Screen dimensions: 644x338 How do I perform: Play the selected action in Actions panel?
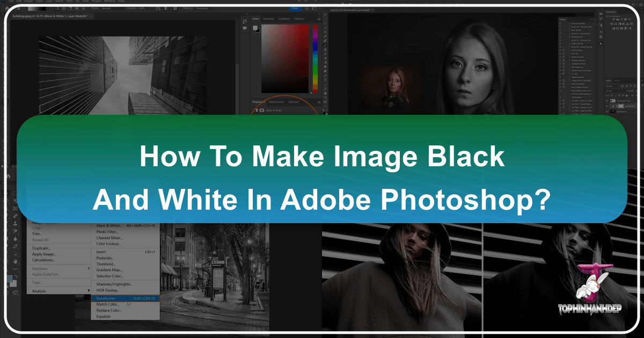(601, 43)
